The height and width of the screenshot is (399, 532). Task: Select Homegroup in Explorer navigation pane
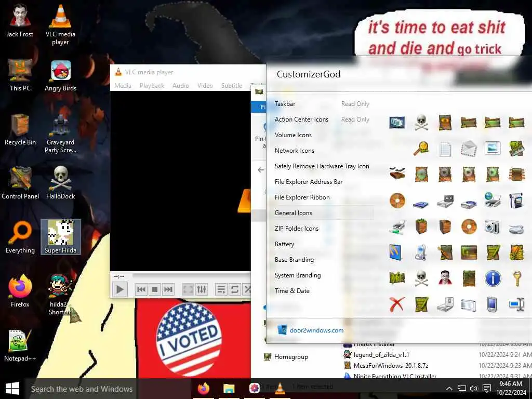coord(291,357)
